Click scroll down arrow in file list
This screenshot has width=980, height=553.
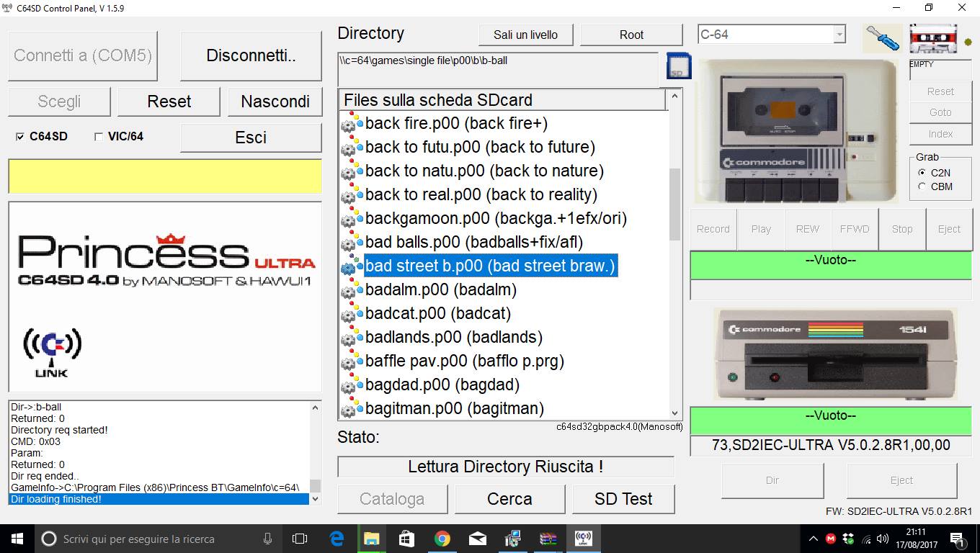click(675, 413)
